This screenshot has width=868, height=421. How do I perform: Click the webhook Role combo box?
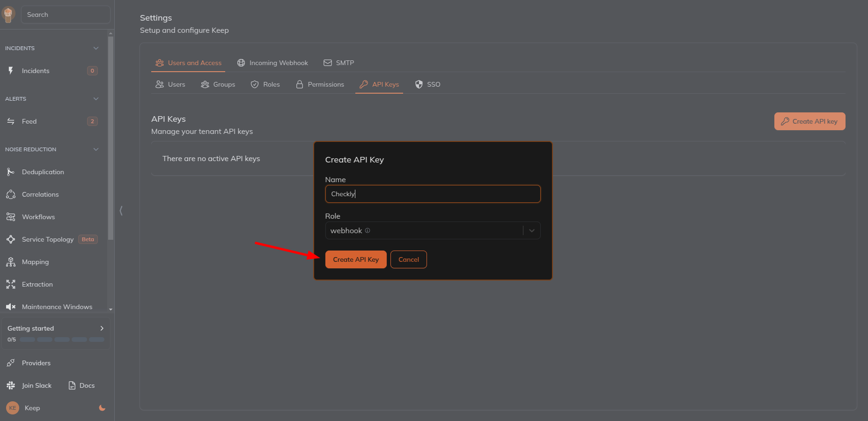pos(433,230)
